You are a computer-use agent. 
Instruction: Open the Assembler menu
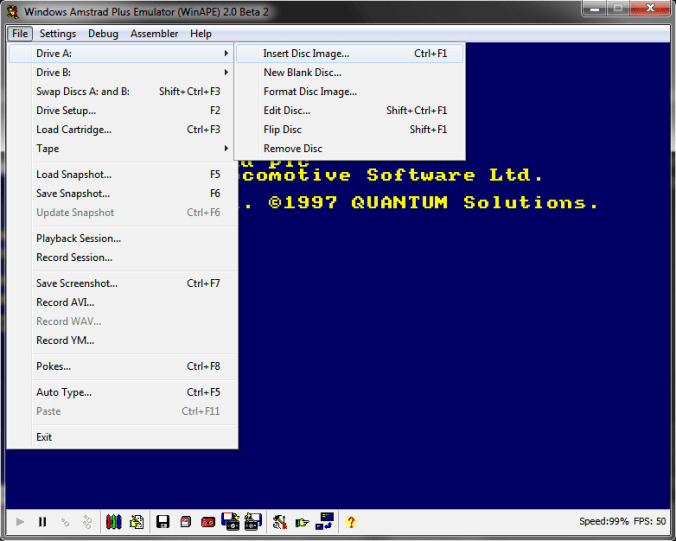(x=154, y=33)
